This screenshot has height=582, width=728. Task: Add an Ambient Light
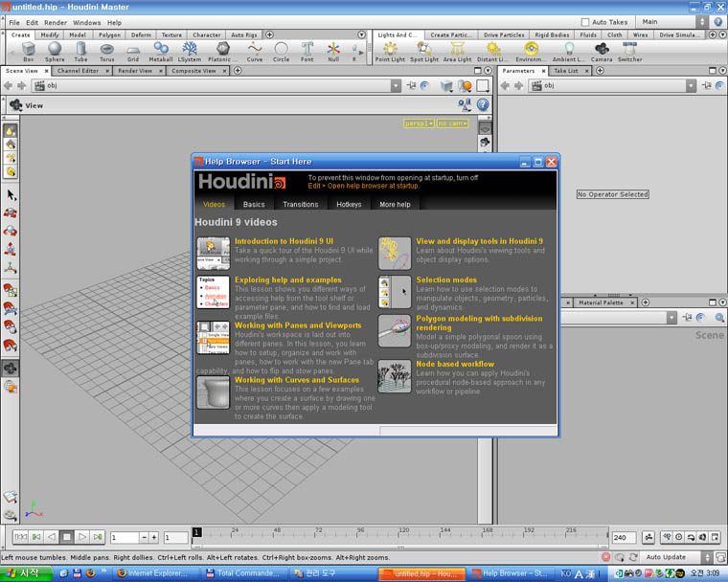[569, 52]
